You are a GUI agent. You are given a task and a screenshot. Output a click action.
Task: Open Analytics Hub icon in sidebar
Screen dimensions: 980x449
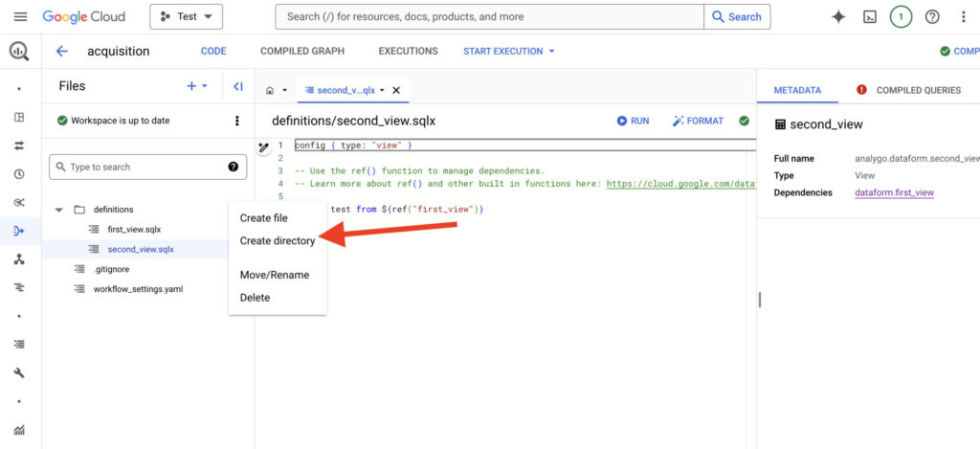coord(19,202)
